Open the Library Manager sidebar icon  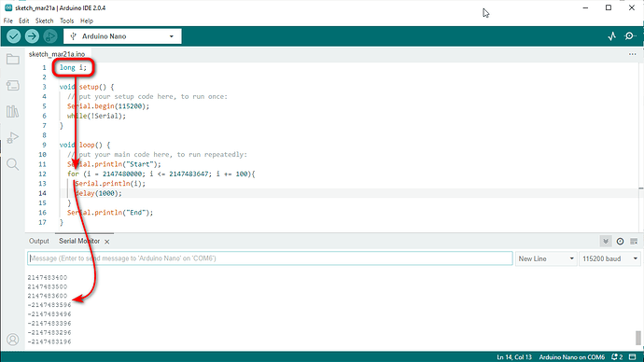coord(13,111)
